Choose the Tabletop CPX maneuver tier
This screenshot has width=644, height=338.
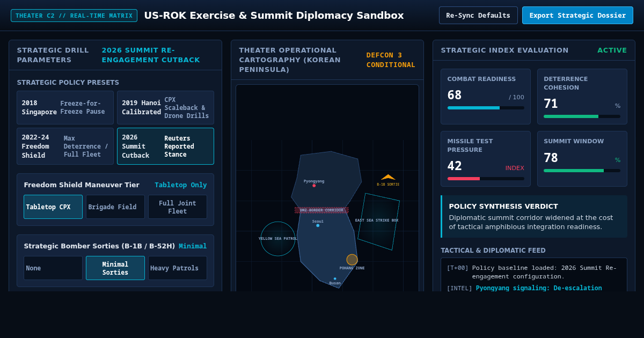pos(53,207)
